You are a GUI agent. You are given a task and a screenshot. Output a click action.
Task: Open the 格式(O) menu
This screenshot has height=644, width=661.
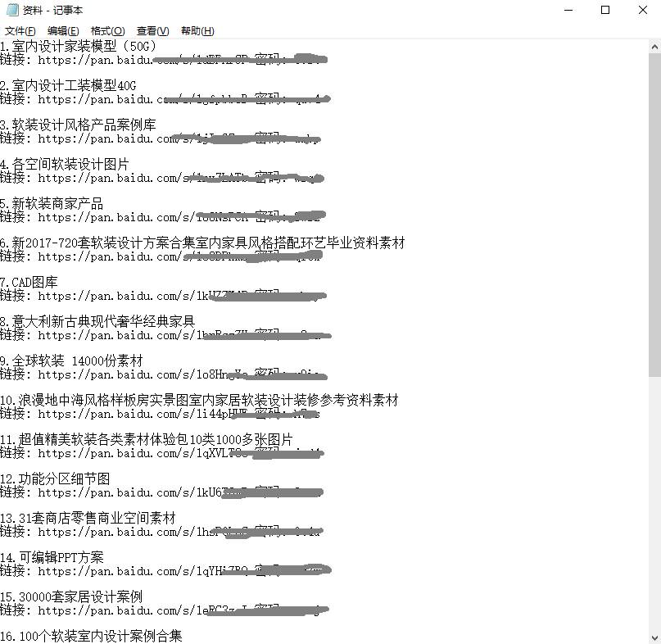106,30
